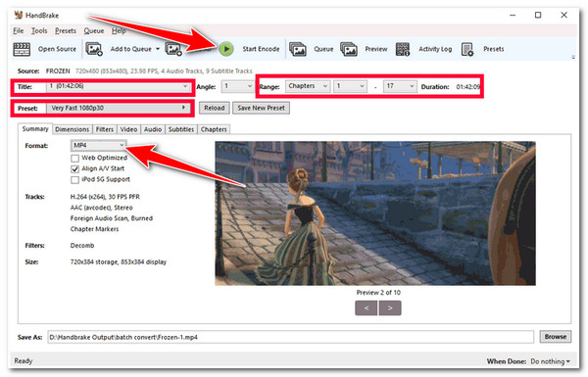Viewport: 588px width, 377px height.
Task: Close the HandBrake window
Action: point(563,15)
